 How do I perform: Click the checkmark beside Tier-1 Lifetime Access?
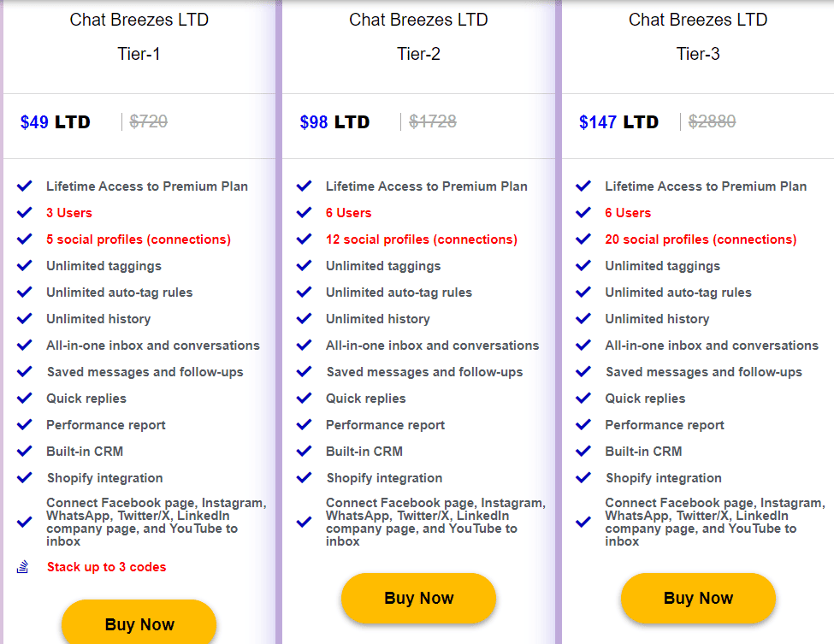24,186
